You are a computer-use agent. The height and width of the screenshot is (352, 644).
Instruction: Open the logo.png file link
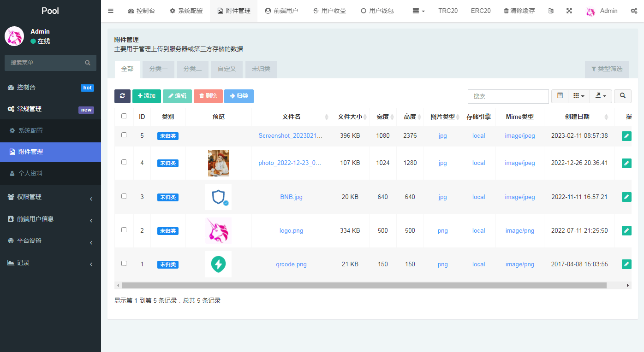coord(291,231)
